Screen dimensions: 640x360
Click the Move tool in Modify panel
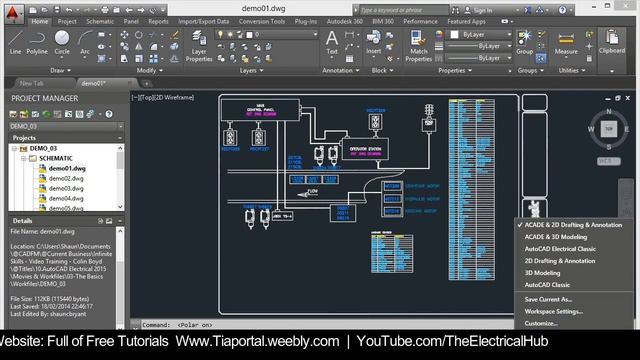pyautogui.click(x=124, y=35)
